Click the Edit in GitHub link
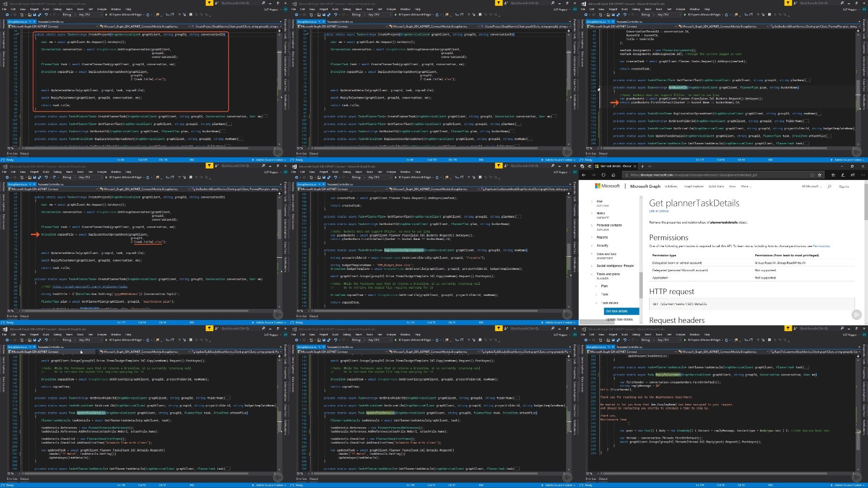The width and height of the screenshot is (868, 488). coord(659,211)
